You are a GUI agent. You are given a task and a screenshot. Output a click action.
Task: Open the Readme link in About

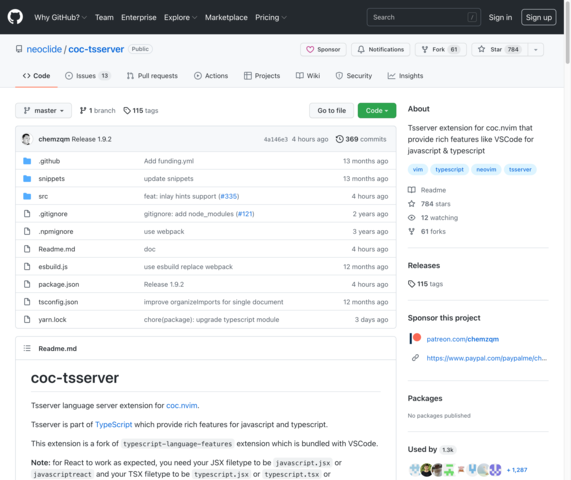427,190
